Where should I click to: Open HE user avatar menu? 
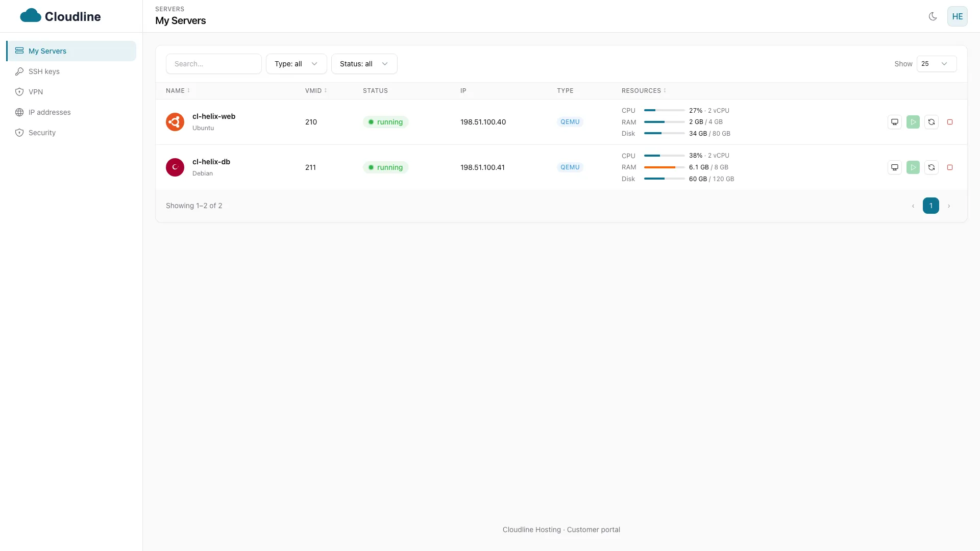coord(958,16)
